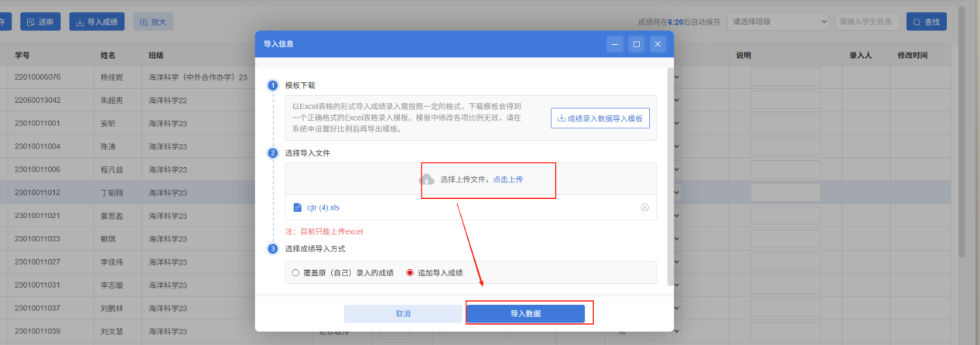Click the 导入数据 button
This screenshot has height=345, width=980.
pos(525,313)
